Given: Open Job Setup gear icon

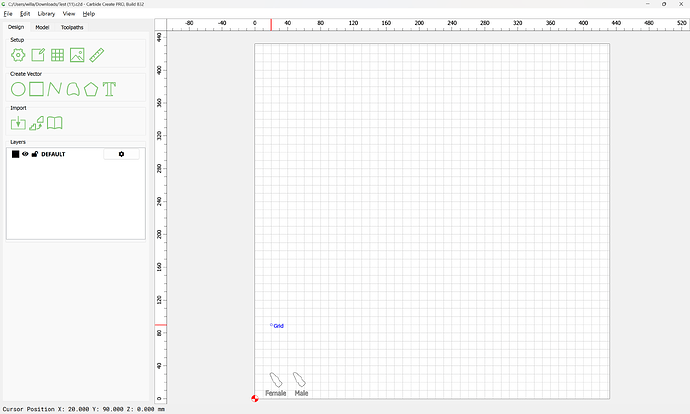Looking at the screenshot, I should coord(18,55).
